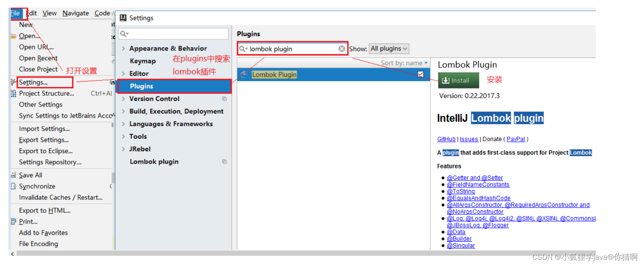Click the Print icon in File menu
This screenshot has height=265, width=644.
(x=14, y=222)
